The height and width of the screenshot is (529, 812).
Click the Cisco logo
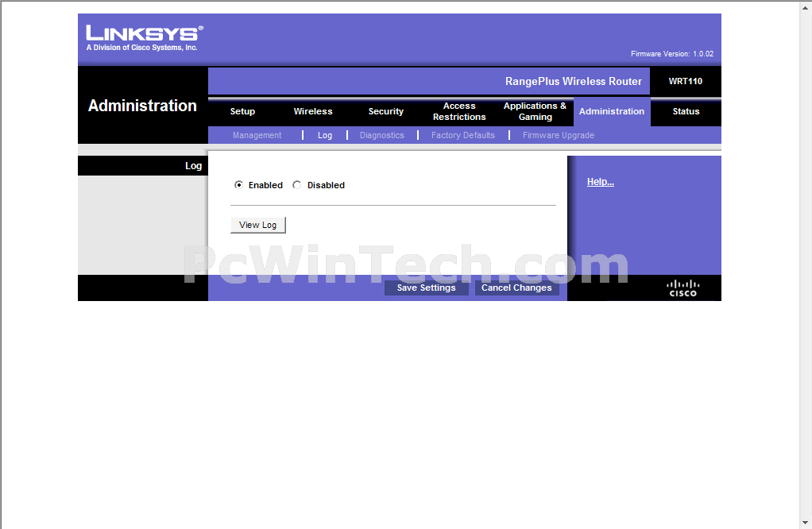coord(682,288)
